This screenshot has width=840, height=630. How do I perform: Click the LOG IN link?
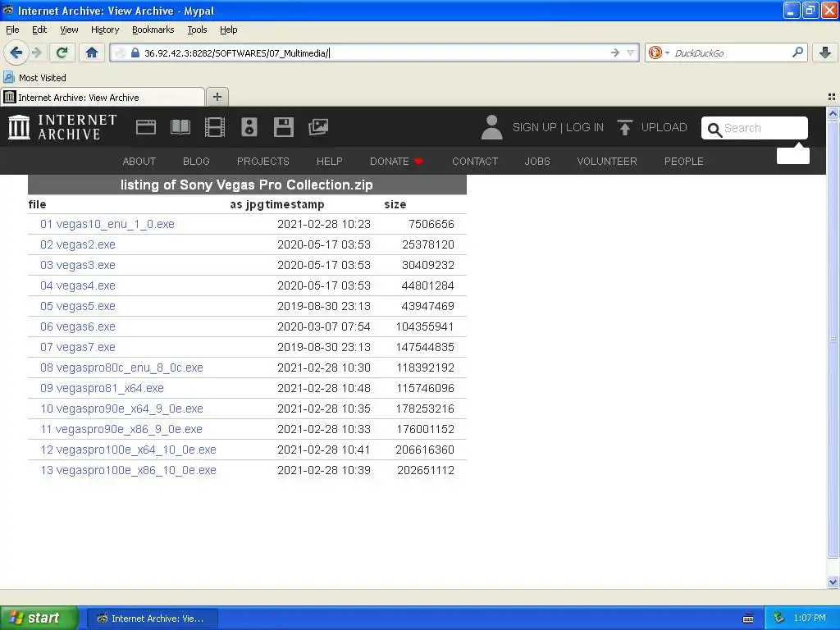tap(584, 127)
